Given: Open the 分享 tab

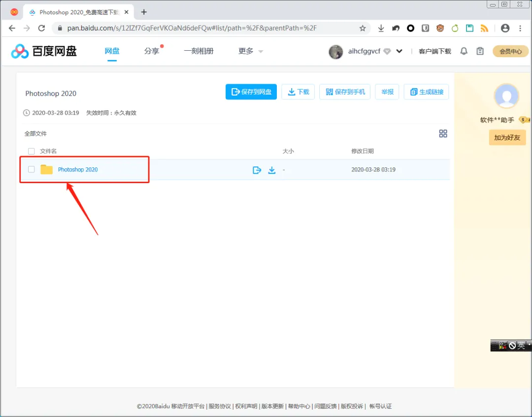Looking at the screenshot, I should [x=151, y=51].
